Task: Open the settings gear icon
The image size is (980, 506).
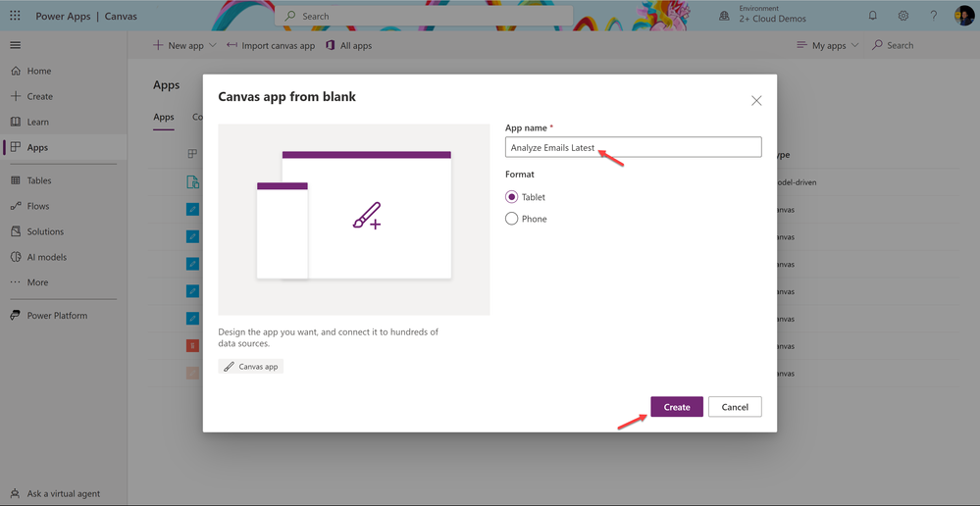Action: pos(903,16)
